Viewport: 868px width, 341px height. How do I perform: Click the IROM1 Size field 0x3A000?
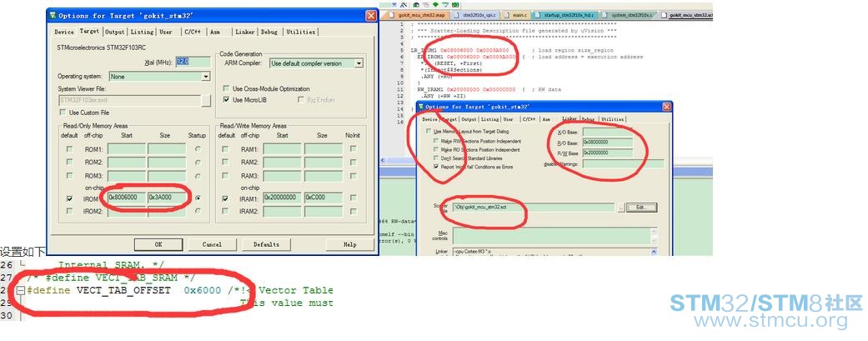[x=167, y=198]
